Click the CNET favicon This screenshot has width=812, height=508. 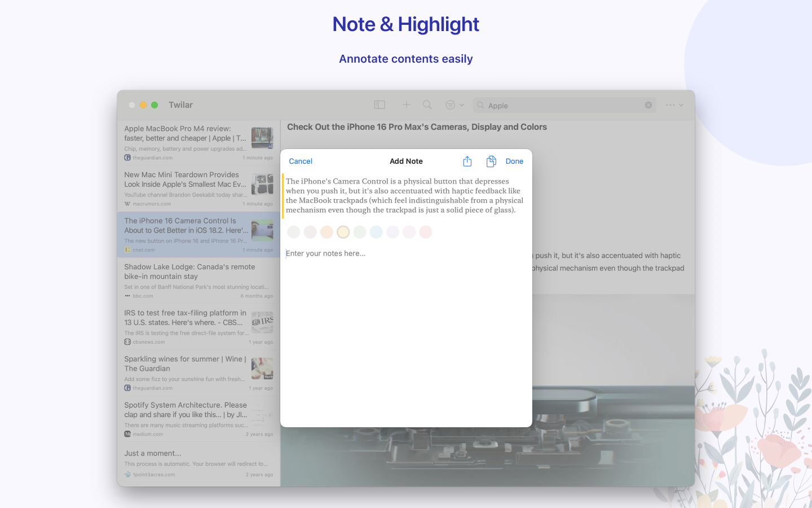coord(127,250)
